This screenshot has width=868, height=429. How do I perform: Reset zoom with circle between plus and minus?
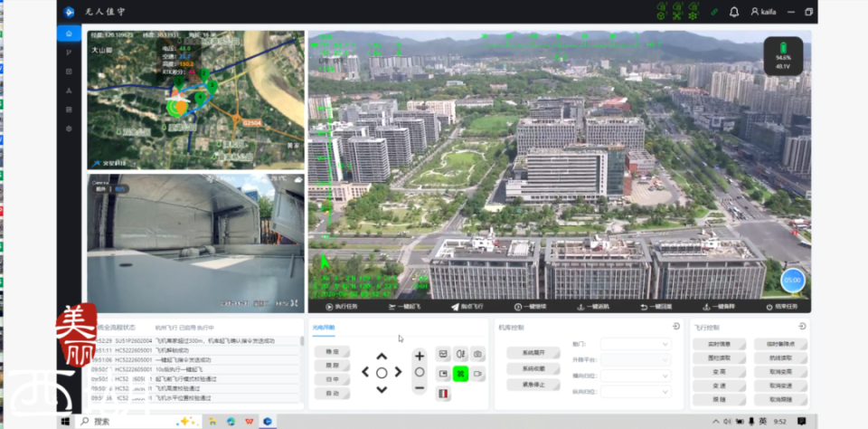coord(420,372)
